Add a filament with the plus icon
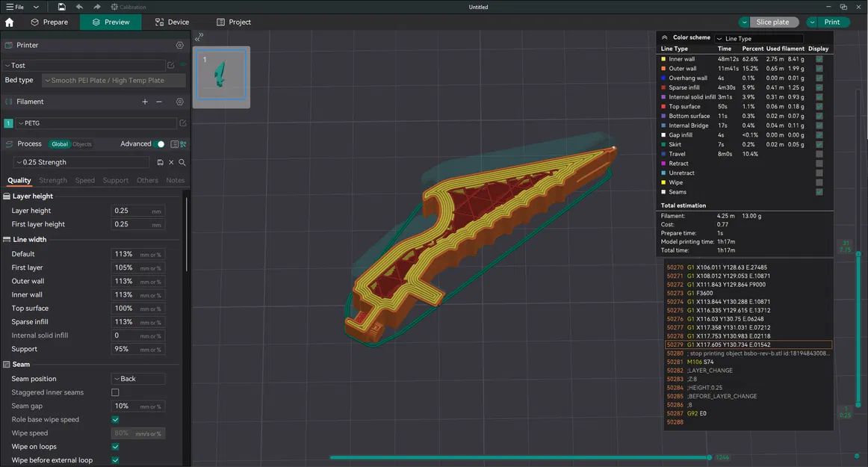Viewport: 868px width, 467px height. click(145, 102)
